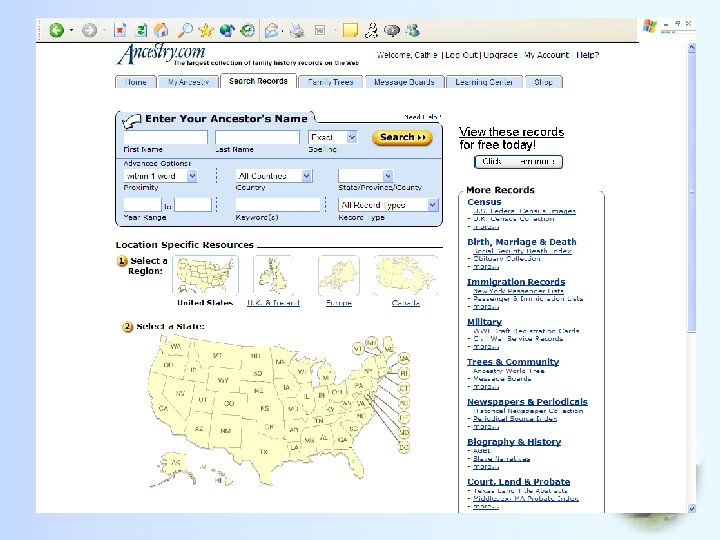This screenshot has height=540, width=720.
Task: Click the vertical scrollbar up arrow
Action: [x=692, y=47]
